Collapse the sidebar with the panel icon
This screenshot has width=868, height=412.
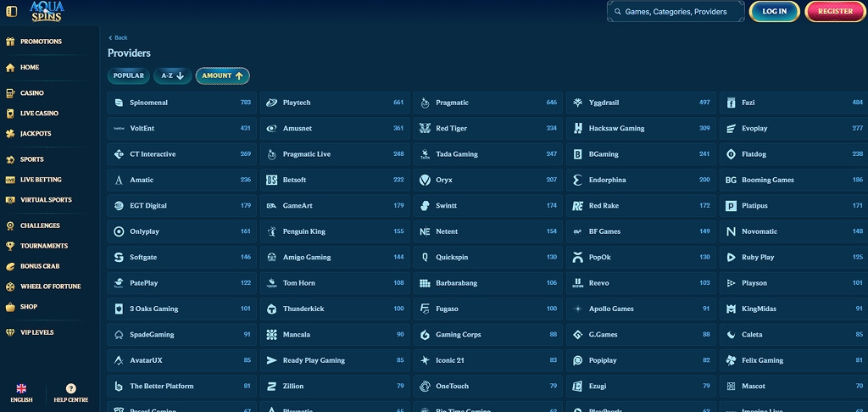tap(11, 11)
